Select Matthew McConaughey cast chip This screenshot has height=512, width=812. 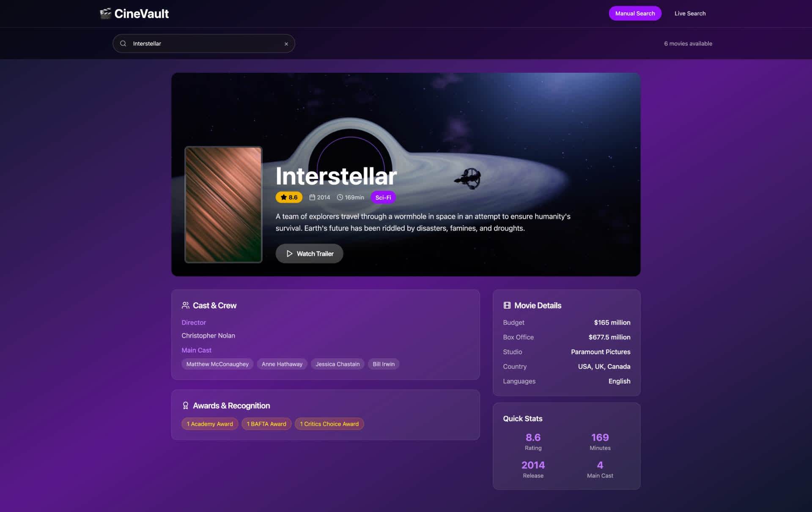(217, 364)
